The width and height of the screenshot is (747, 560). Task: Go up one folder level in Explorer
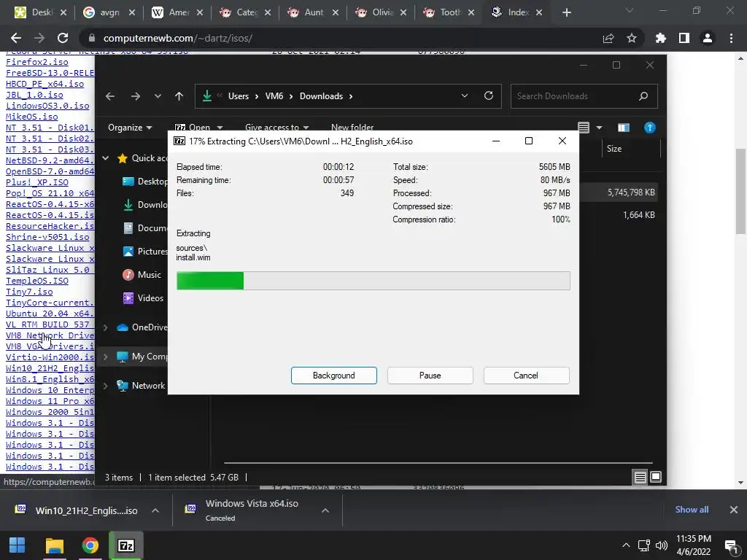[179, 96]
